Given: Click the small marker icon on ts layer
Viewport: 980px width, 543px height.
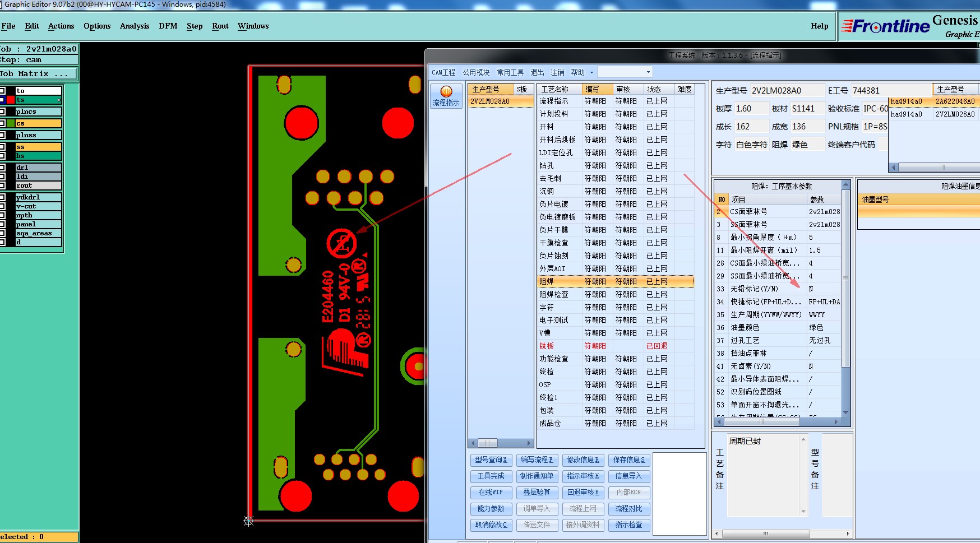Looking at the screenshot, I should click(59, 100).
